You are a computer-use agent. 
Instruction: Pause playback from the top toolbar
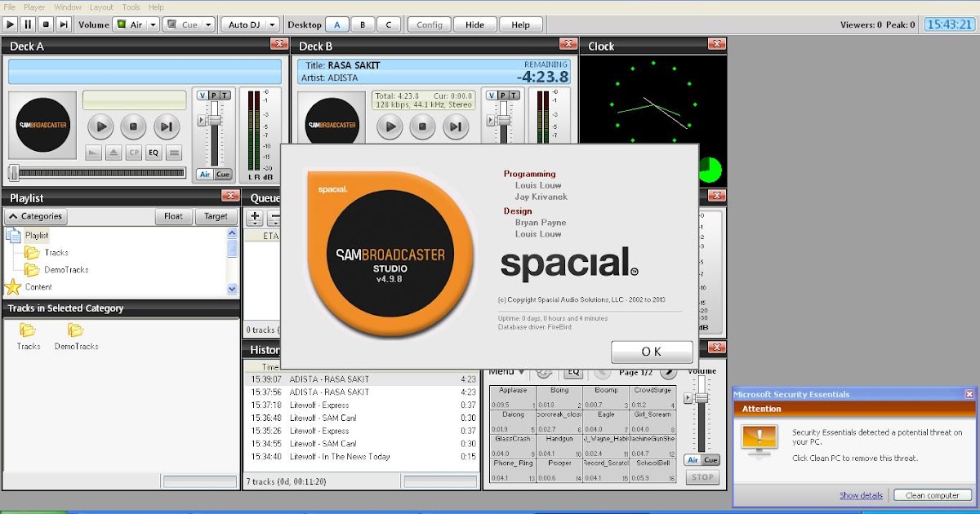click(28, 24)
